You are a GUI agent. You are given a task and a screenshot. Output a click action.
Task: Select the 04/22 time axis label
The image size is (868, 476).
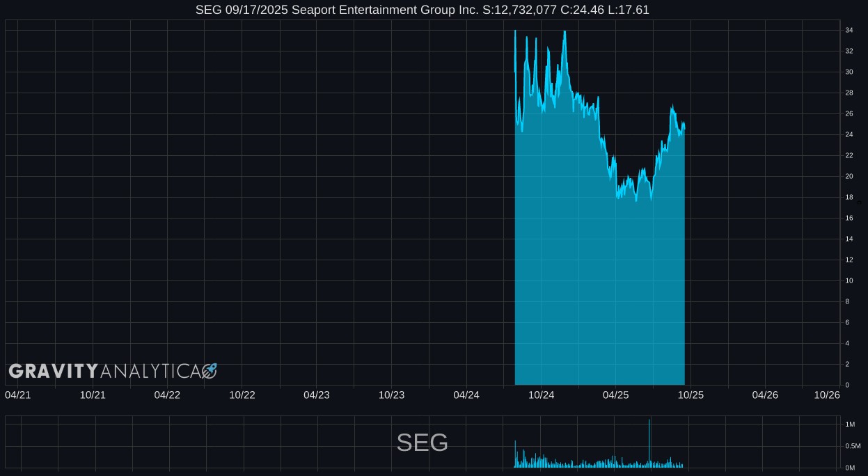tap(167, 395)
